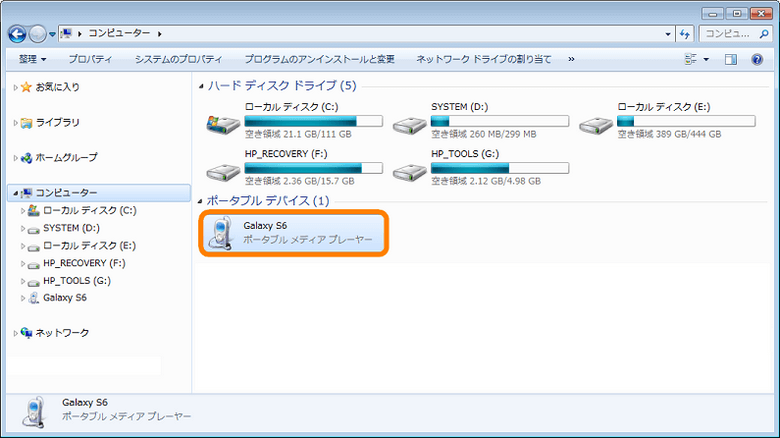Expand the ネットワーク tree node
This screenshot has width=780, height=438.
click(x=15, y=333)
